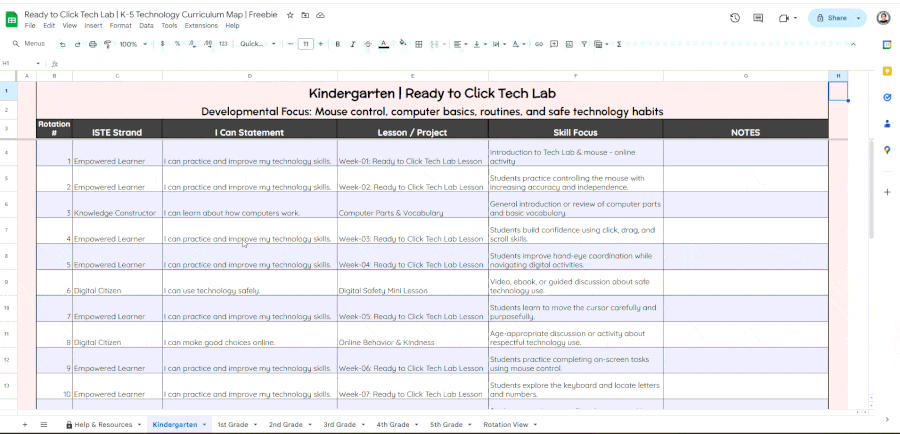This screenshot has height=434, width=900.
Task: Redo the last undone action
Action: coord(77,44)
